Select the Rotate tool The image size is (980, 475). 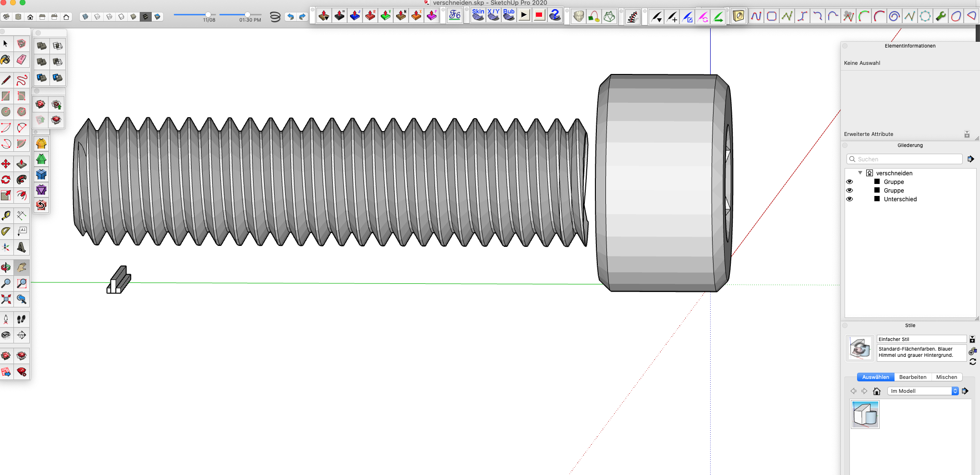pyautogui.click(x=6, y=180)
